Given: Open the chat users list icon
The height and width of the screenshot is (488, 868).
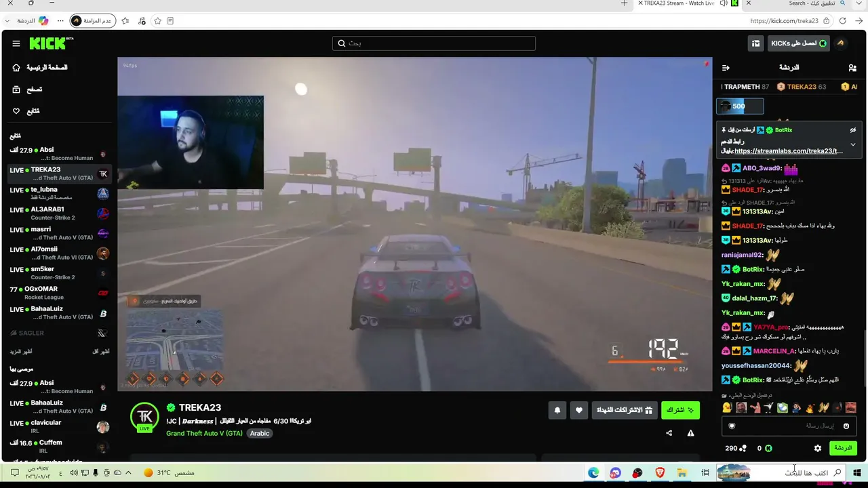Looking at the screenshot, I should tap(852, 68).
